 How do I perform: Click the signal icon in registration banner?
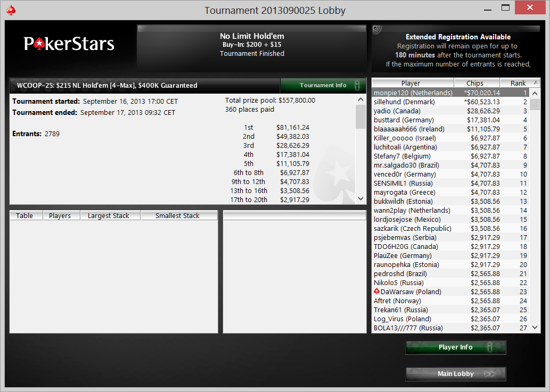coord(377,29)
